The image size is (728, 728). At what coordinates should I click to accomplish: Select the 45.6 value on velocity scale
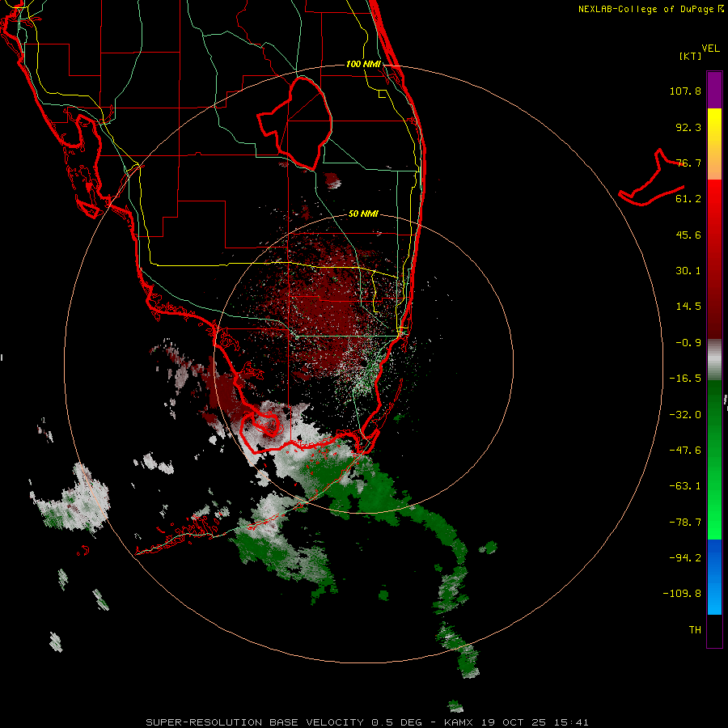tap(688, 235)
